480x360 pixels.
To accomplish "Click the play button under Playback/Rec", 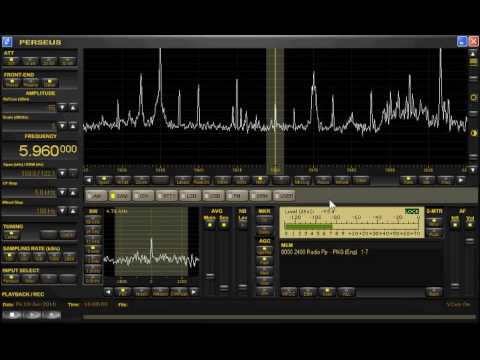I will pyautogui.click(x=32, y=315).
